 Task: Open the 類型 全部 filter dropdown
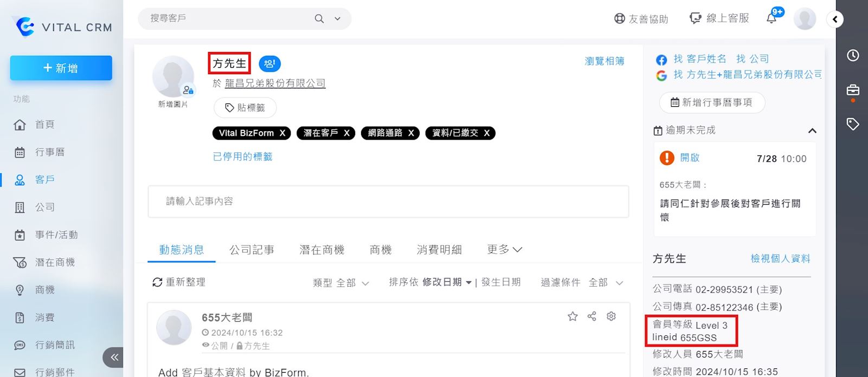pos(341,283)
